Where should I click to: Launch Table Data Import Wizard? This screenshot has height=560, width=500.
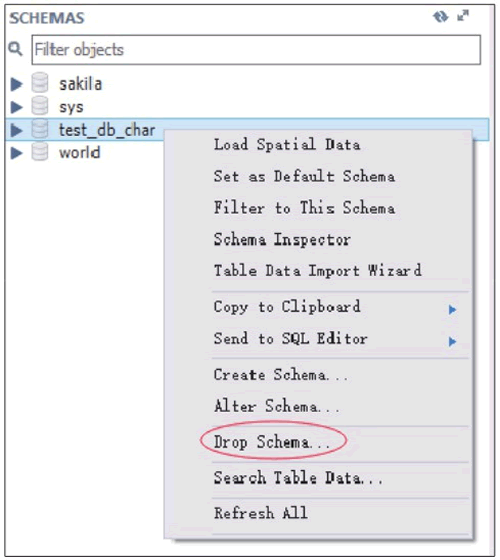[318, 270]
